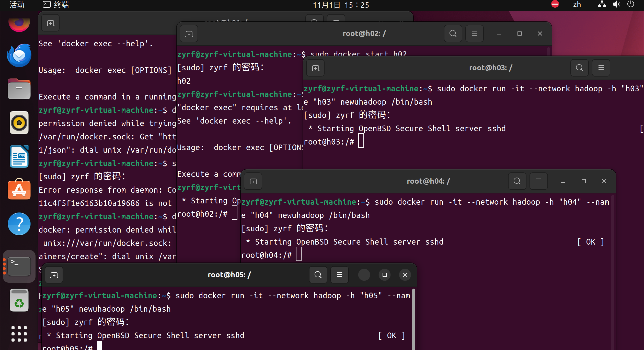Open the 活动 activities overview
Image resolution: width=644 pixels, height=350 pixels.
tap(17, 5)
